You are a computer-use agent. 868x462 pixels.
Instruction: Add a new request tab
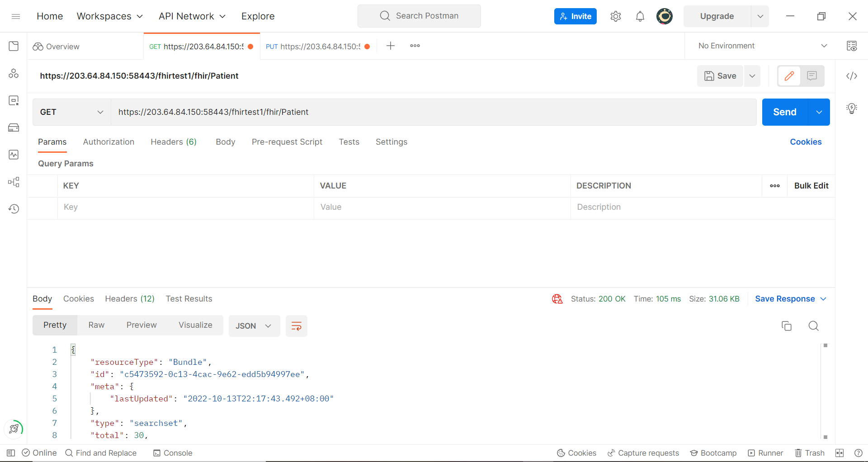391,46
